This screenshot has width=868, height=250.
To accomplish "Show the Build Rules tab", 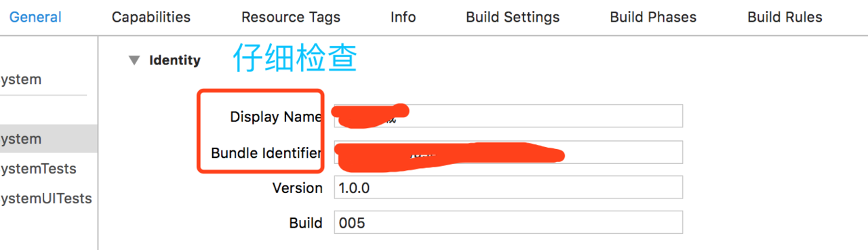I will pos(785,17).
